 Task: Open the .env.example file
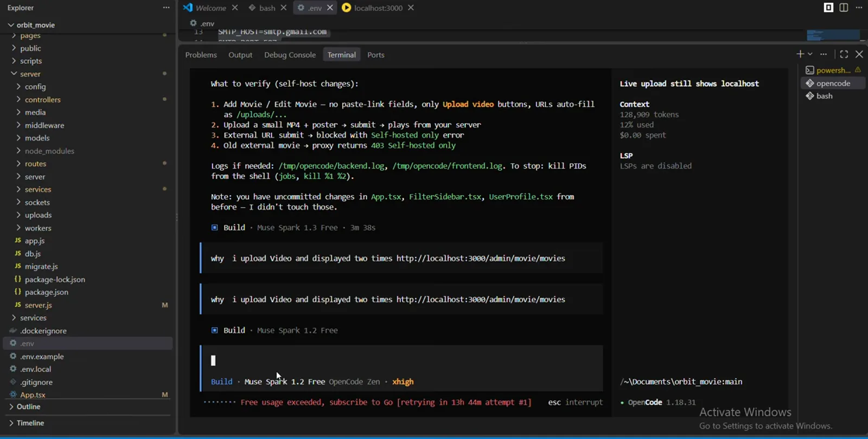click(42, 357)
